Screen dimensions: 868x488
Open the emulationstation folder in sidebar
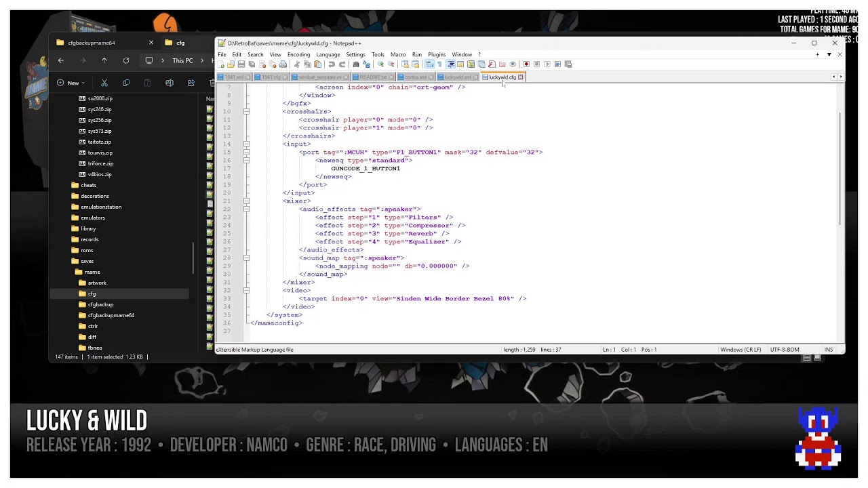(101, 207)
